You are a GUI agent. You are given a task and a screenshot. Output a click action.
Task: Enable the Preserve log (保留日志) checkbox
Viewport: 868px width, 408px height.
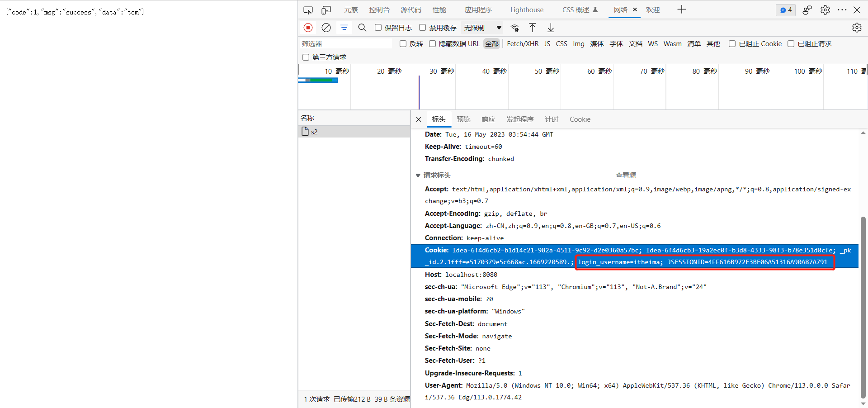(x=378, y=28)
